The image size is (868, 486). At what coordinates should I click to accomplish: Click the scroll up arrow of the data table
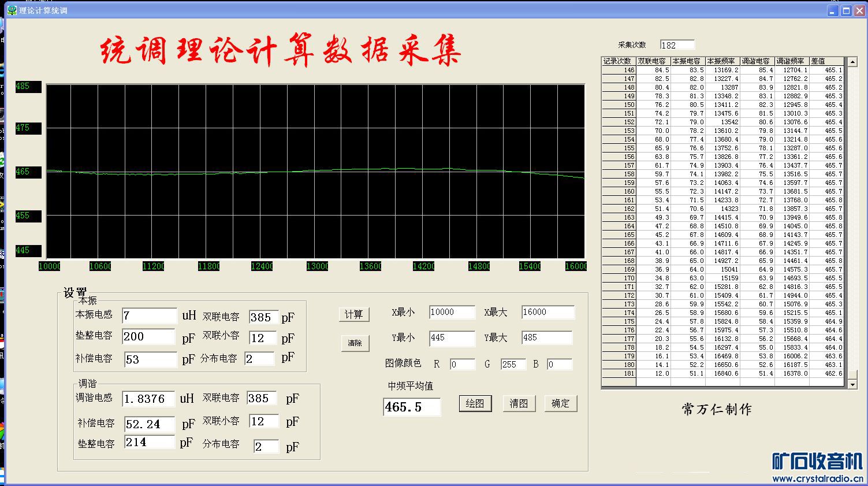[852, 61]
